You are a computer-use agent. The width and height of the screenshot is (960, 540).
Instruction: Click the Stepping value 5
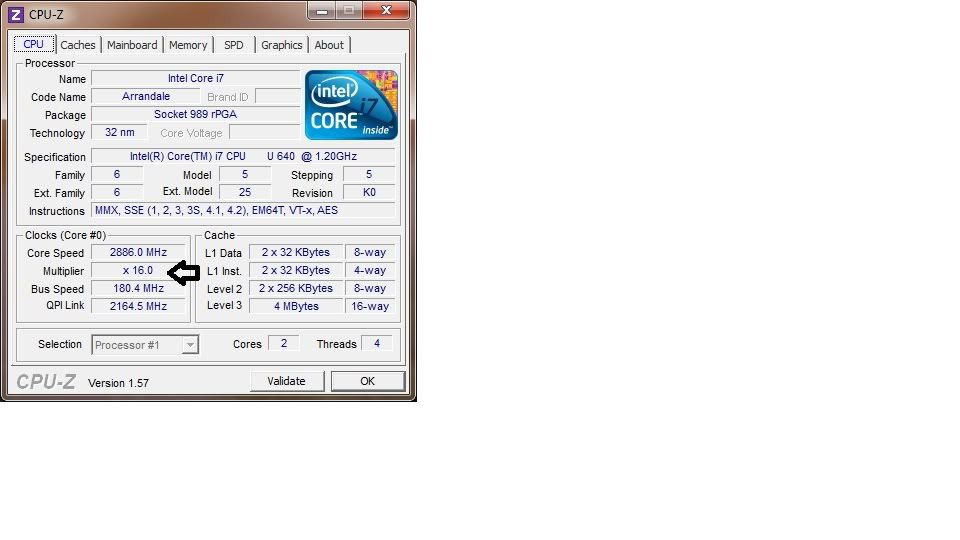pos(369,174)
